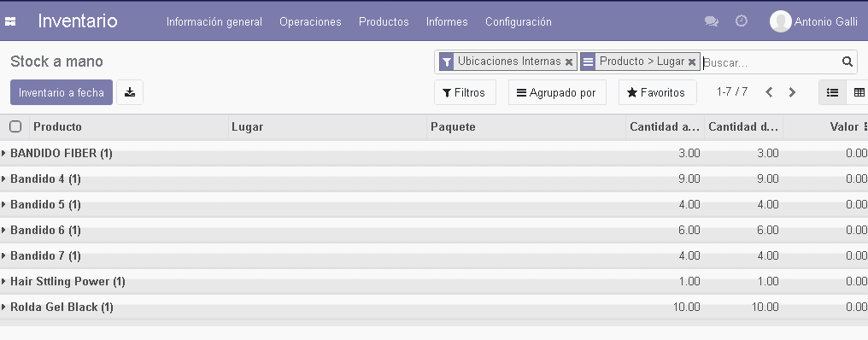Open the Filtros dropdown
868x340 pixels.
tap(465, 92)
